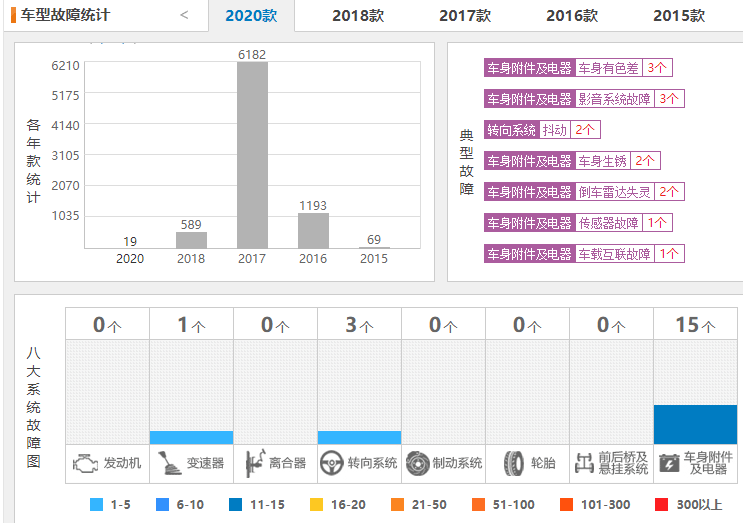Click the 2017 bar showing 6182
743x523 pixels.
[252, 155]
